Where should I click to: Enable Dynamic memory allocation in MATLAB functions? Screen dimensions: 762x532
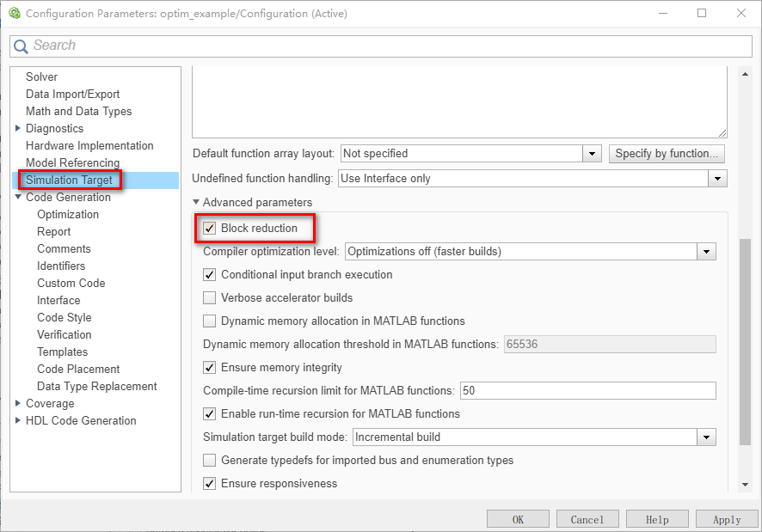tap(210, 321)
